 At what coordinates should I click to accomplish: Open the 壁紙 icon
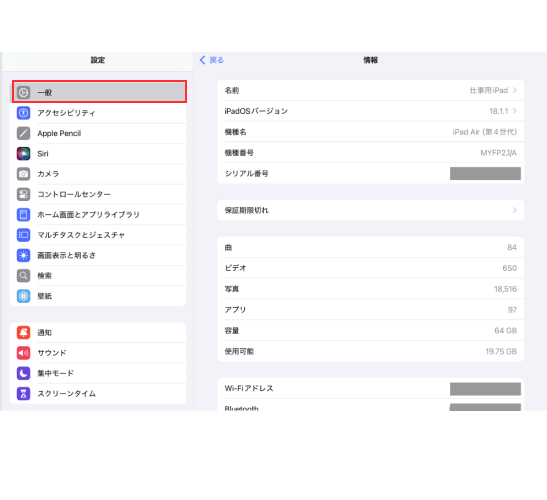click(23, 296)
